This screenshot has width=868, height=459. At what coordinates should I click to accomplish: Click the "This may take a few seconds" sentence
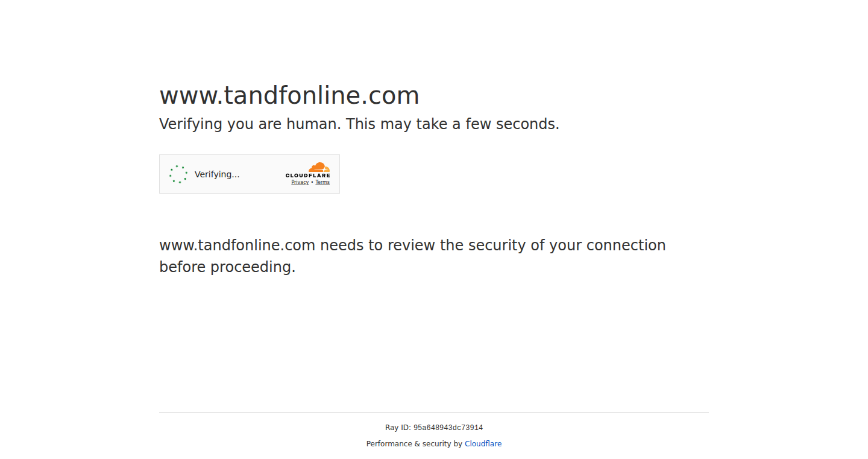click(x=453, y=124)
